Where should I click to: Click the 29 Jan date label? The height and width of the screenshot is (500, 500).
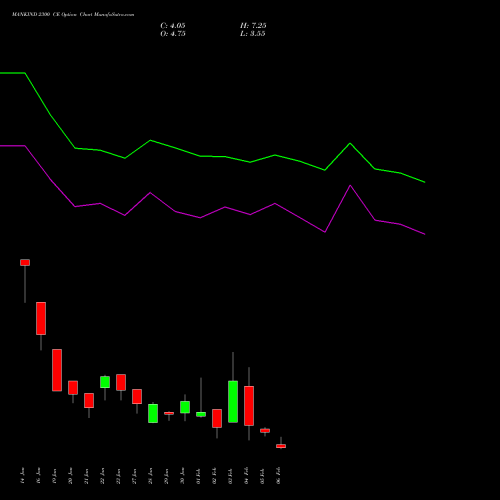point(166,476)
